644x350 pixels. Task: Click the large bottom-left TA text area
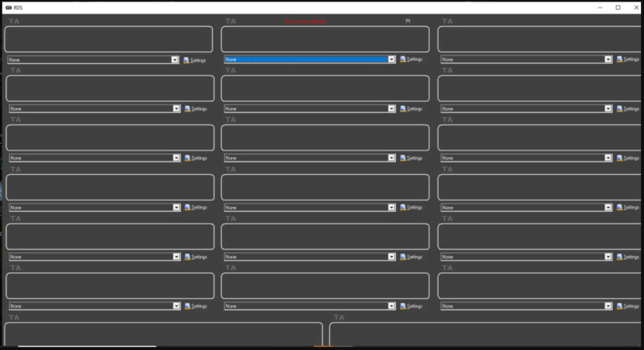click(x=164, y=334)
